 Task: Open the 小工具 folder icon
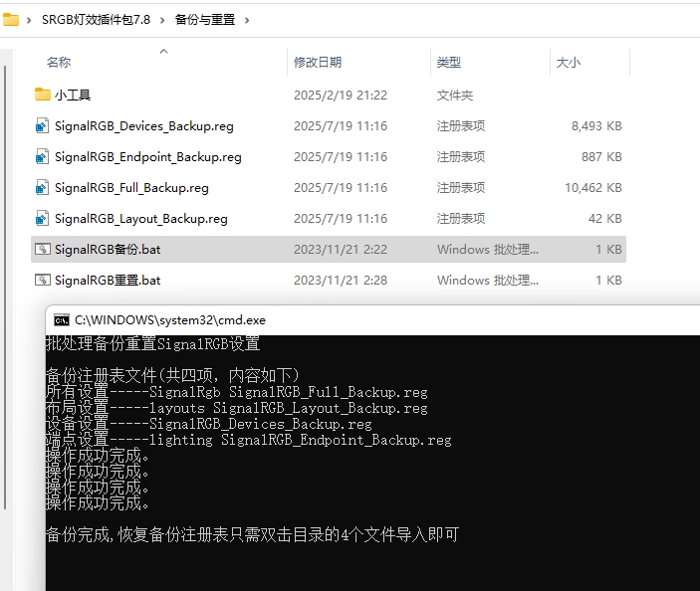coord(43,95)
